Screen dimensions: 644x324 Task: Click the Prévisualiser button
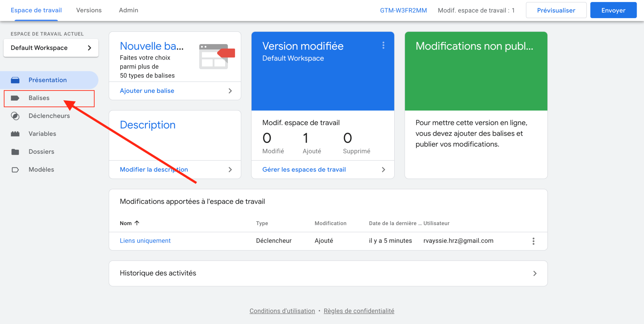tap(556, 10)
